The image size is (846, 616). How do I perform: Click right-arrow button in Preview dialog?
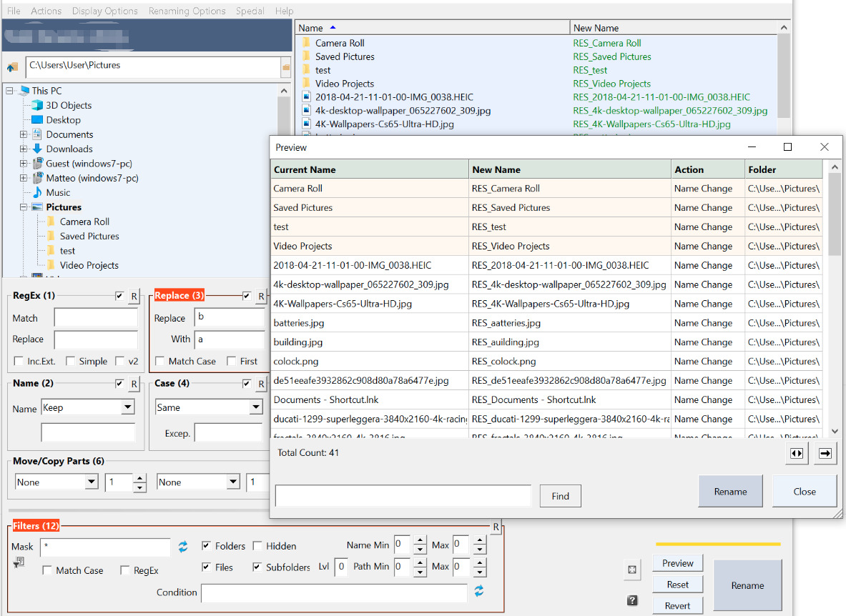click(x=825, y=453)
